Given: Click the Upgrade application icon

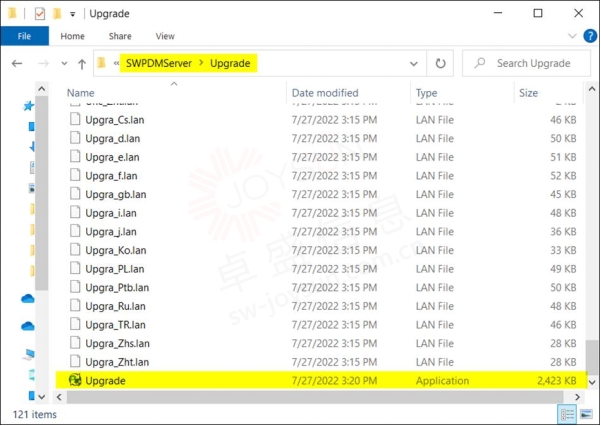Looking at the screenshot, I should coord(75,380).
